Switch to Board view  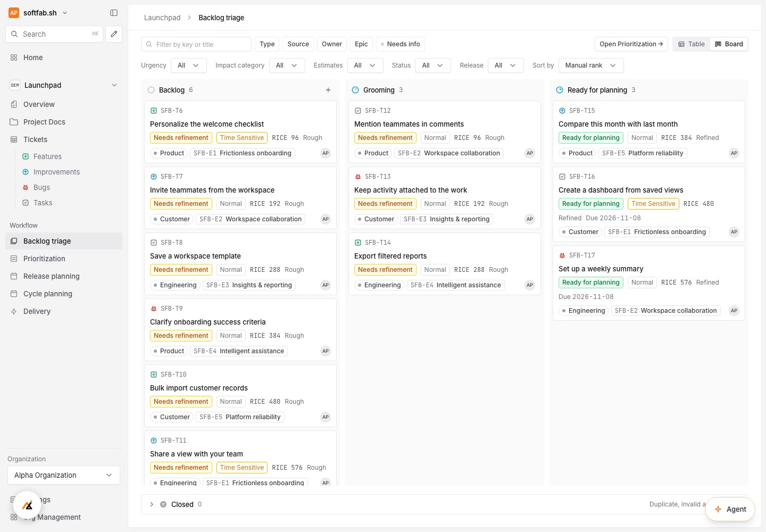tap(729, 44)
